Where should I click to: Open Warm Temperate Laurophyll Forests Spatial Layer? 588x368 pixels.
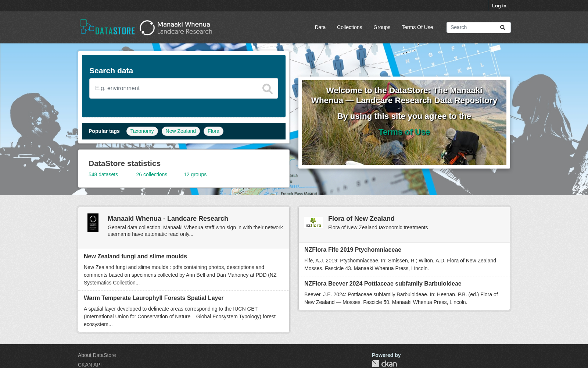click(x=154, y=298)
